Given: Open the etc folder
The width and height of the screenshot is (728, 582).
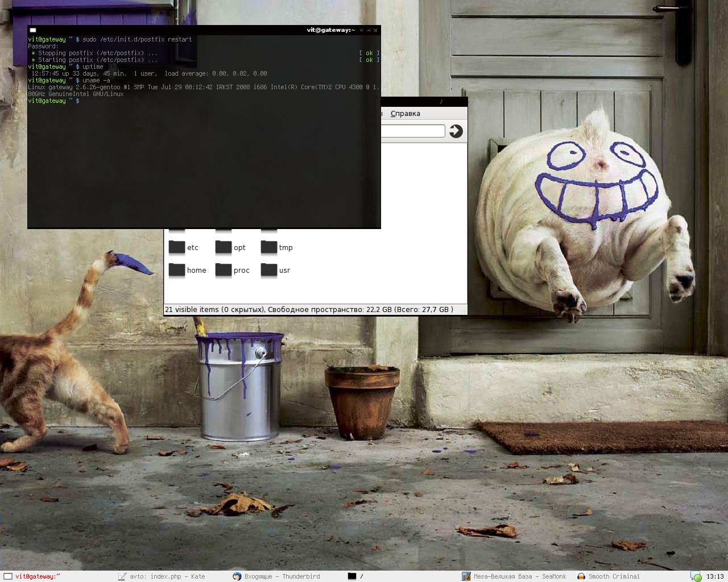Looking at the screenshot, I should (x=184, y=248).
